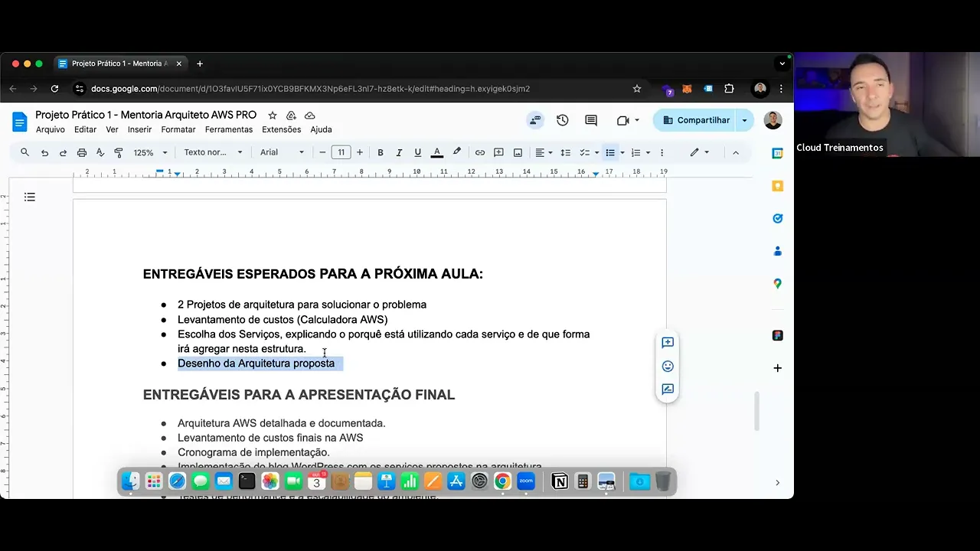The width and height of the screenshot is (980, 551).
Task: Run spelling and grammar check
Action: click(100, 152)
